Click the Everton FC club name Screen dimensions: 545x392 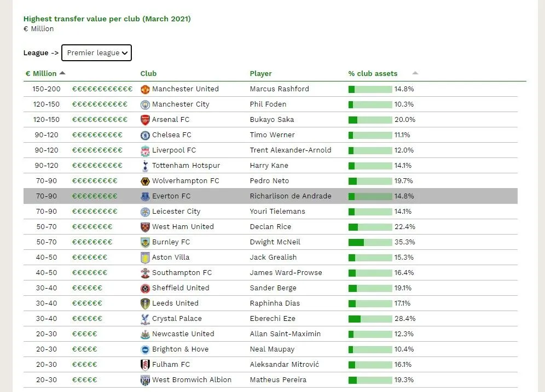point(171,196)
